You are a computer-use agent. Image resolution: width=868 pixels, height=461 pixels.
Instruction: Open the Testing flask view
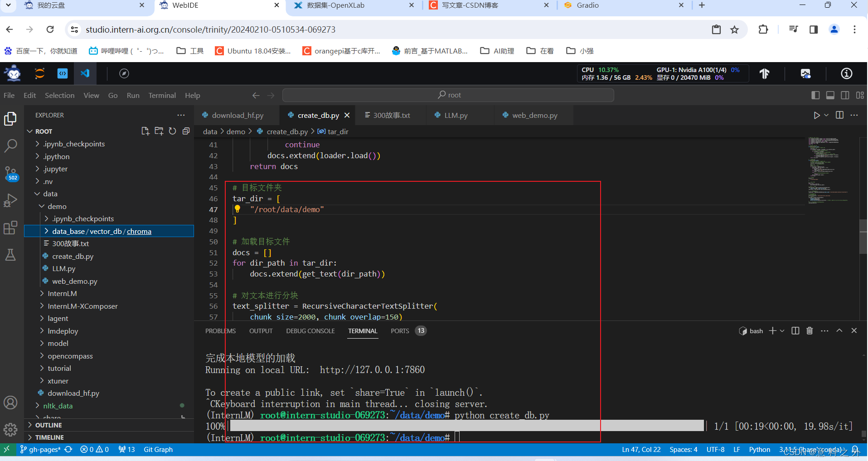(10, 255)
